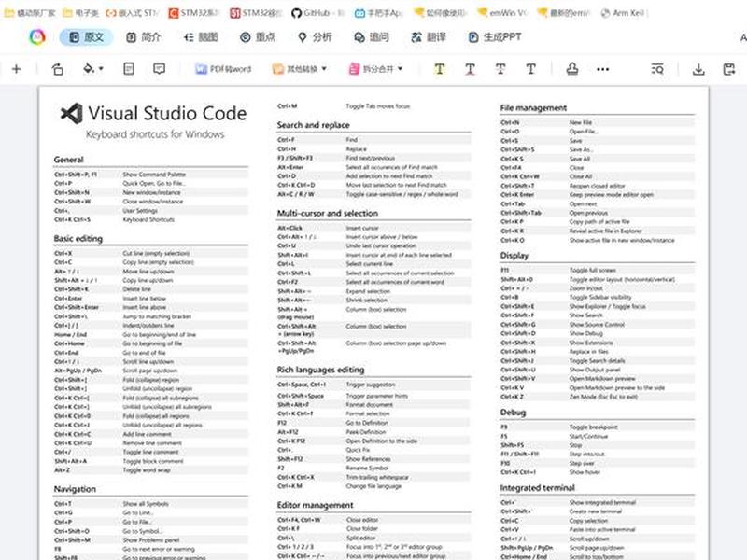Click the search-in-document list icon
Image resolution: width=747 pixels, height=560 pixels.
[657, 69]
